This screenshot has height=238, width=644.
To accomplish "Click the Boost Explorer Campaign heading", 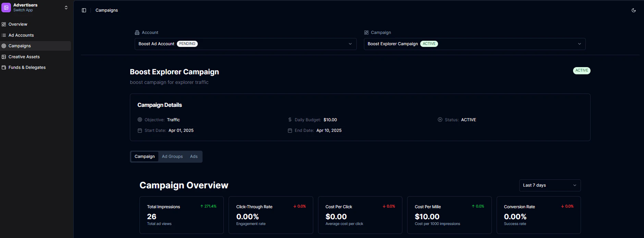I will pyautogui.click(x=174, y=72).
